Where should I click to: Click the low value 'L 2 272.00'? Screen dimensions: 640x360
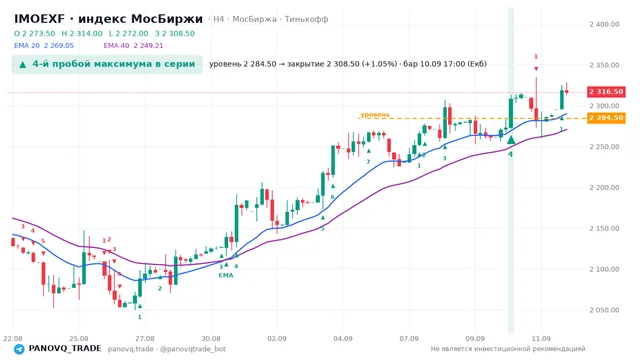click(129, 33)
